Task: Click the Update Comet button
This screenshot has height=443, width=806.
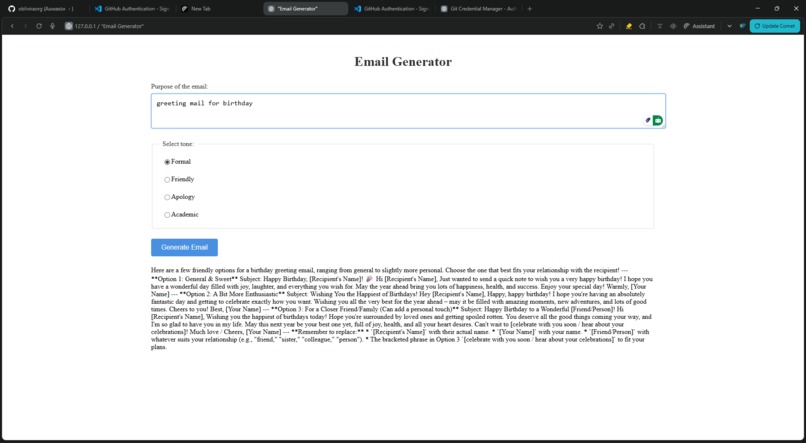Action: [x=775, y=26]
